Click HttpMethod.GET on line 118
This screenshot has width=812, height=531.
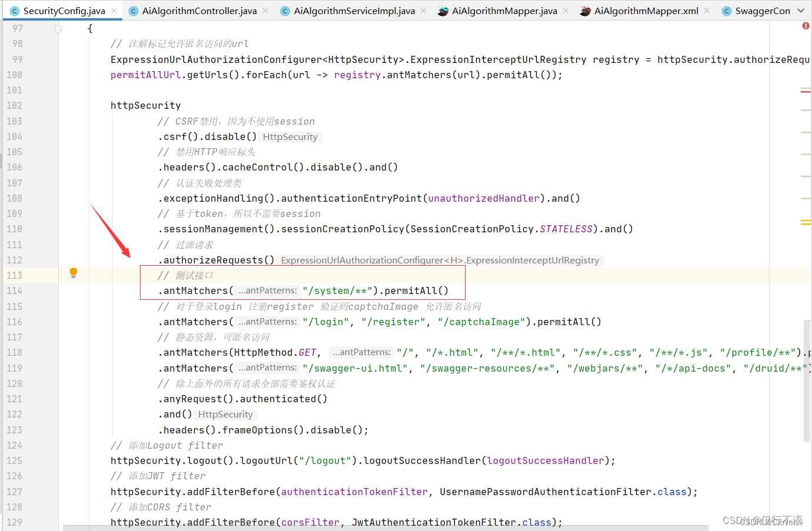(x=275, y=352)
